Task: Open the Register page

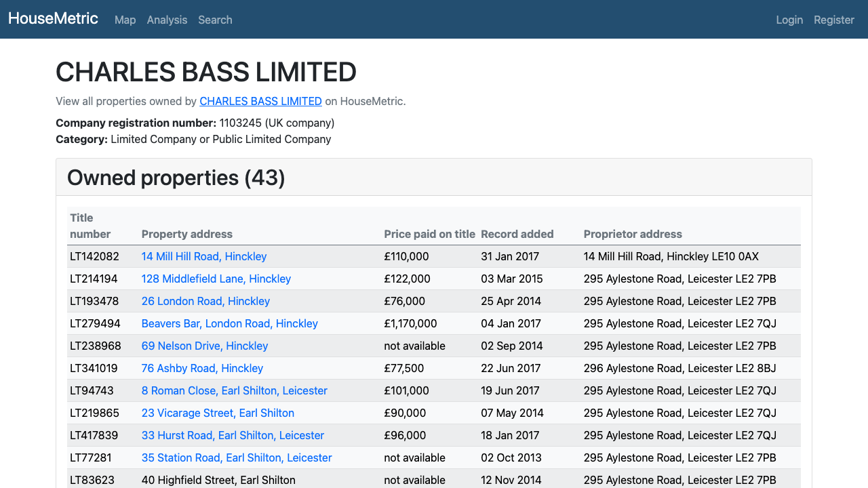Action: 833,20
